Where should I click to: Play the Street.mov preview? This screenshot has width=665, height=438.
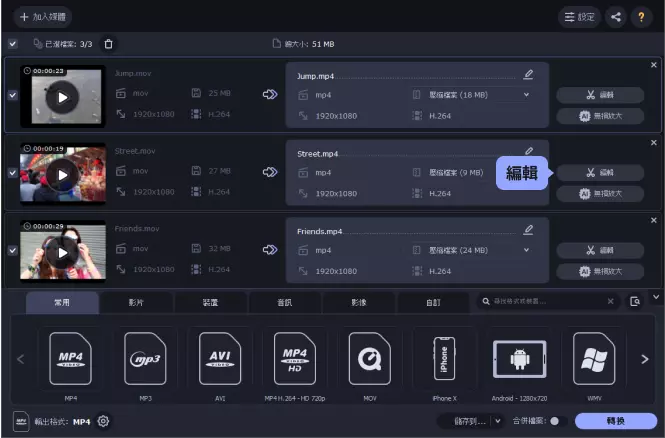point(62,175)
